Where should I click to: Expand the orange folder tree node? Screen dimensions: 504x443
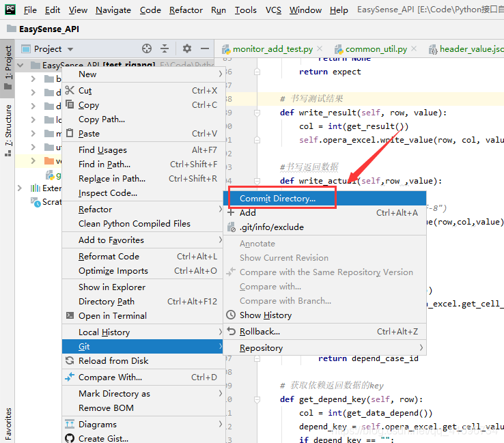pos(33,160)
